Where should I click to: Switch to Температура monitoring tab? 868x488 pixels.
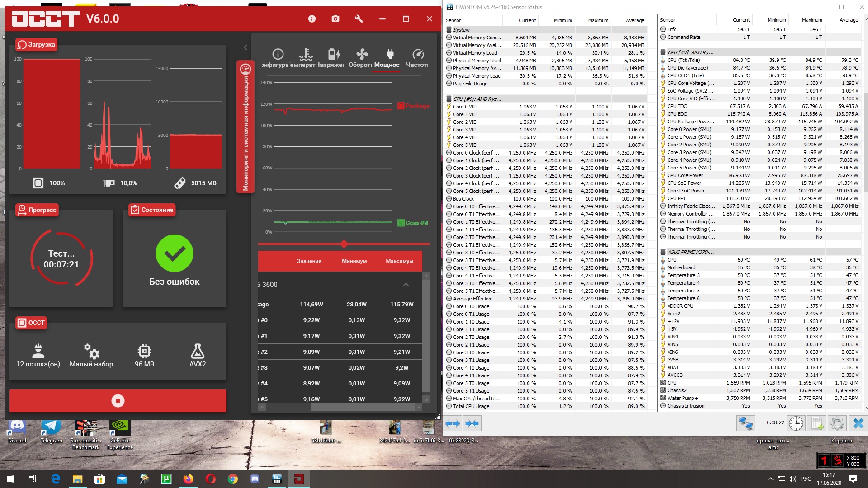(306, 59)
